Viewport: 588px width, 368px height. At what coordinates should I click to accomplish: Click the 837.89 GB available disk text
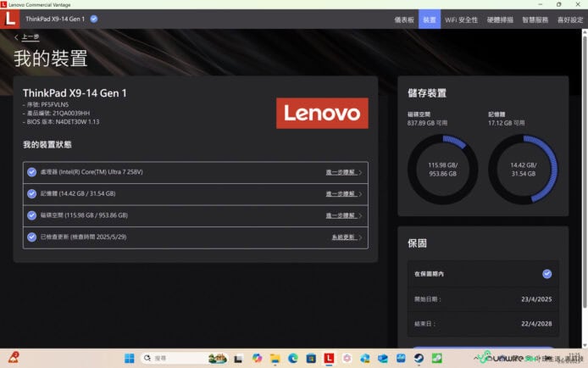tap(427, 123)
